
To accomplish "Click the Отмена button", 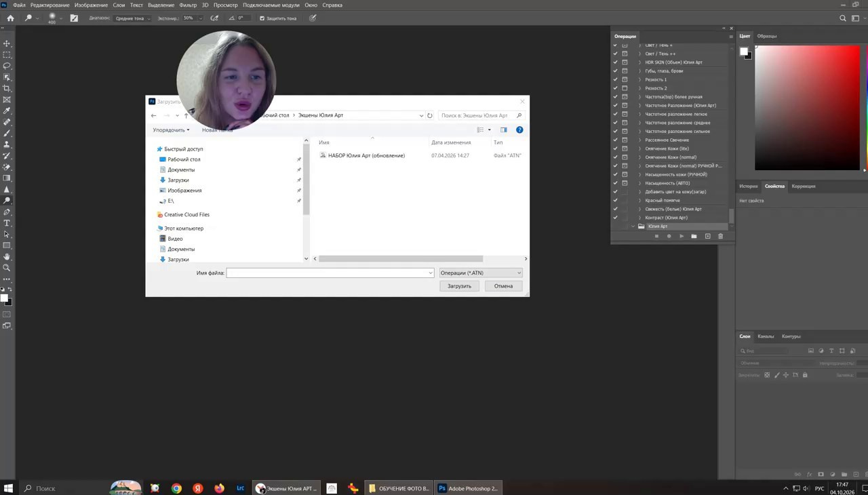I will tap(503, 286).
